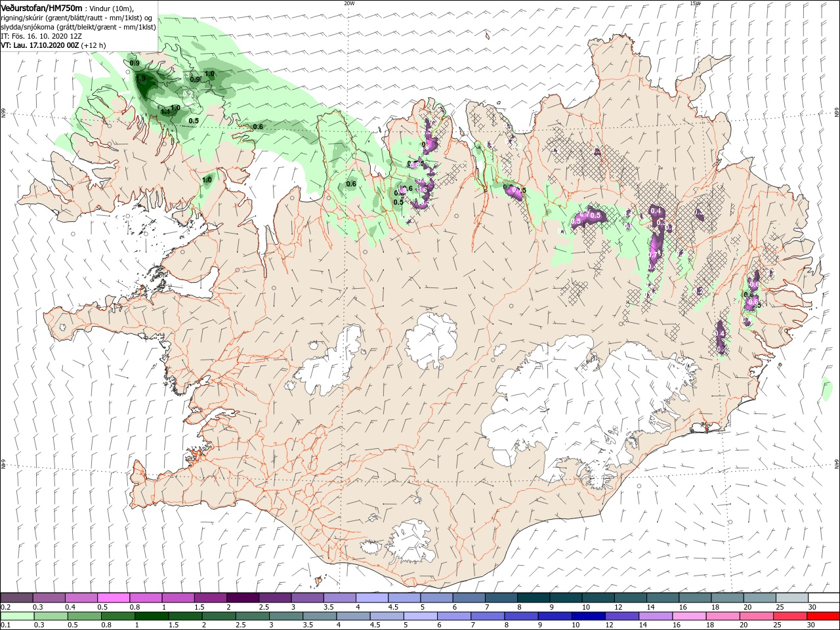This screenshot has width=840, height=630.
Task: Click the 30 label in the snow legend row
Action: (x=812, y=608)
